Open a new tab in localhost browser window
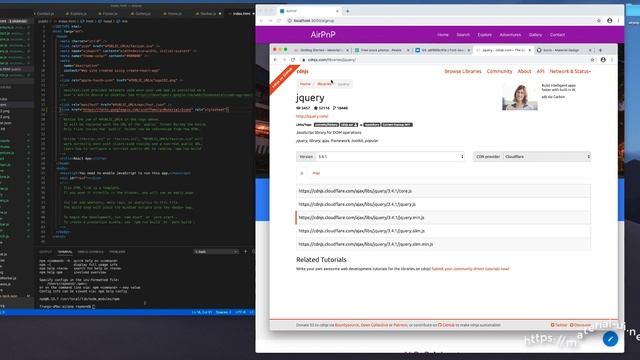Viewport: 640px width, 360px height. (x=348, y=11)
